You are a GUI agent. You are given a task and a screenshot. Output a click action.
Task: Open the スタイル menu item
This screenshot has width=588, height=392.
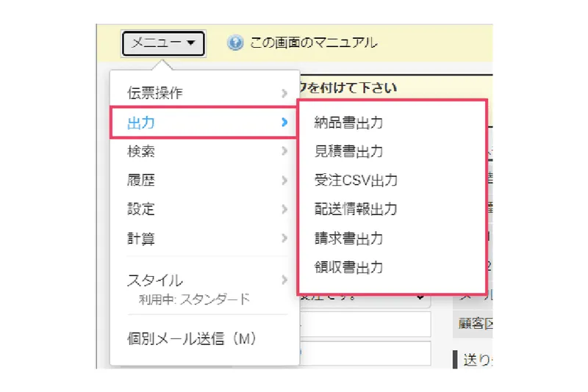click(x=155, y=280)
